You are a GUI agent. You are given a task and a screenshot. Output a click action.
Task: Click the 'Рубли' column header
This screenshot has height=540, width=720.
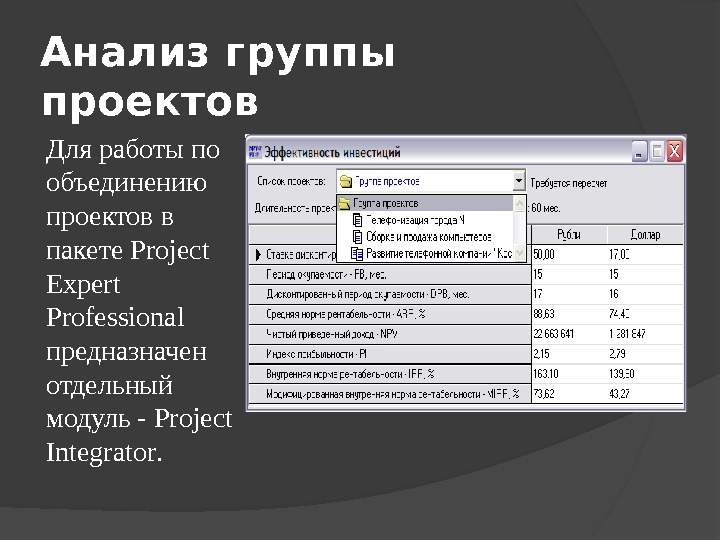[x=569, y=235]
